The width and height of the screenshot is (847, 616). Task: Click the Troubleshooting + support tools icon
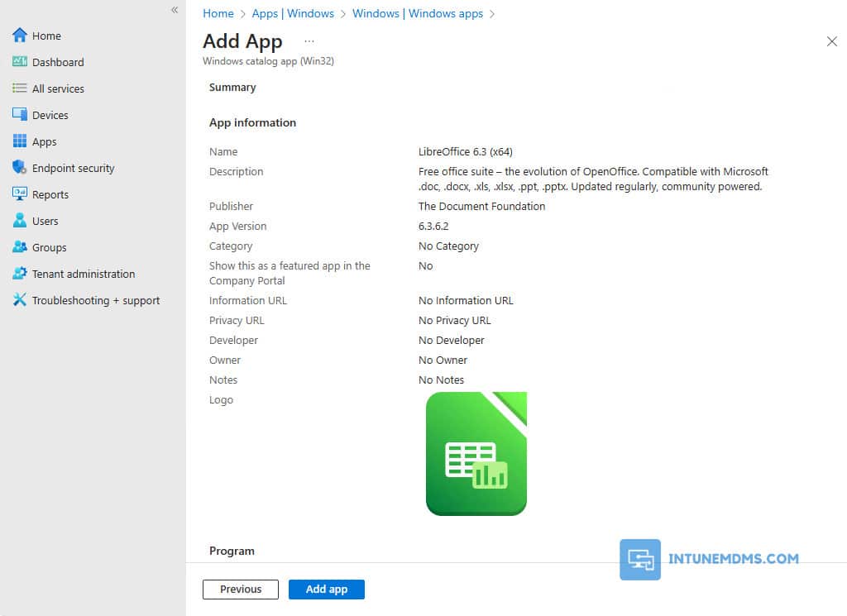click(x=20, y=299)
